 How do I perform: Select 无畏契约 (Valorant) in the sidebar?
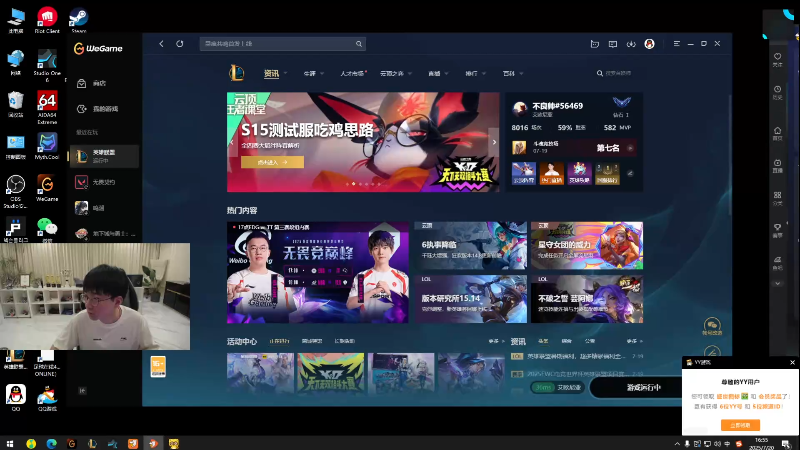(104, 182)
